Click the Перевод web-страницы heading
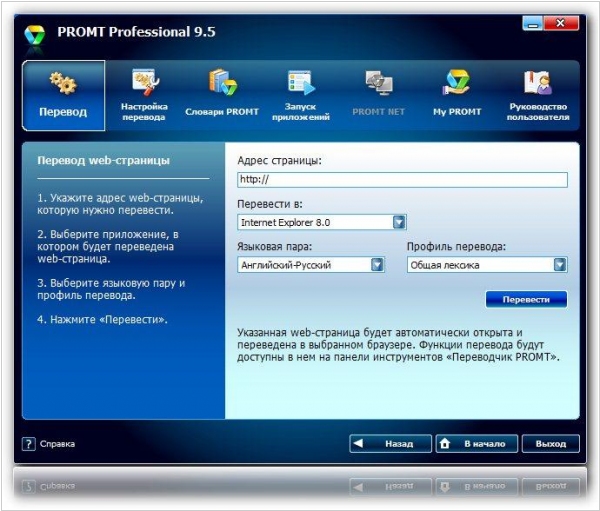 pos(103,160)
